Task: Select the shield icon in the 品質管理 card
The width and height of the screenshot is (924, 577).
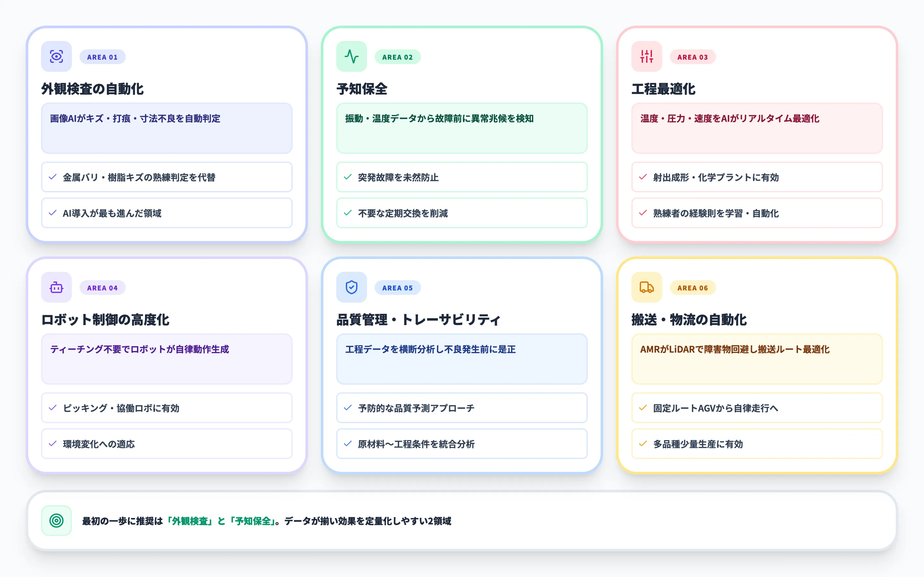Action: coord(351,287)
